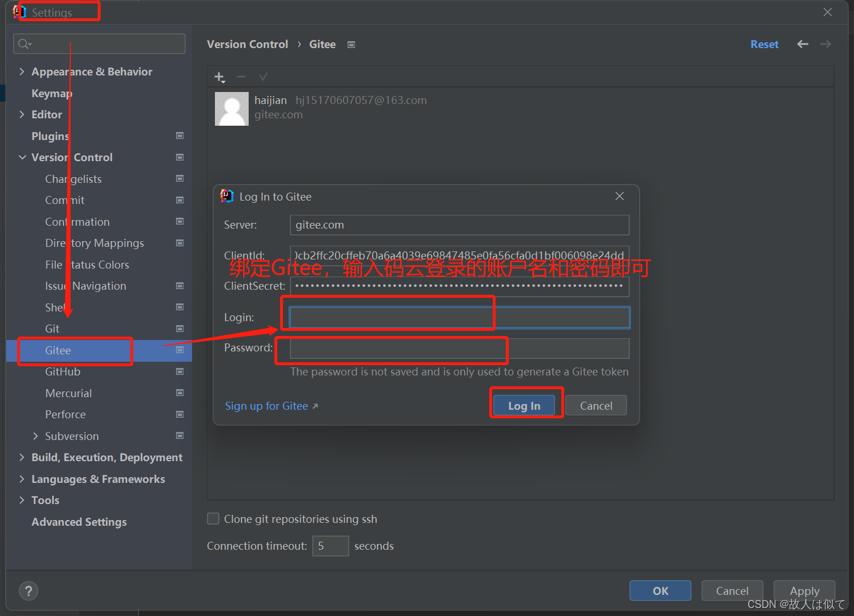Click project-level icon next to Commit
The image size is (854, 616).
tap(179, 200)
